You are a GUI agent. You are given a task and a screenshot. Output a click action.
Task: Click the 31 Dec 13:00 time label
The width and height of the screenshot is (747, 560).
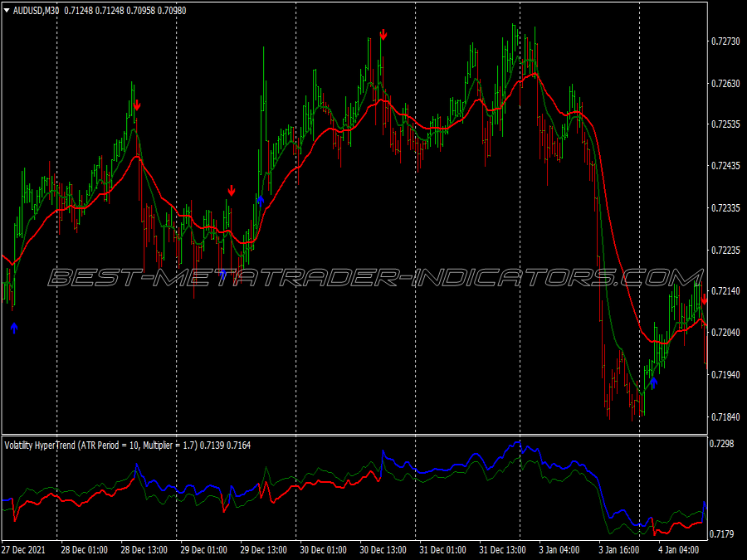click(503, 550)
